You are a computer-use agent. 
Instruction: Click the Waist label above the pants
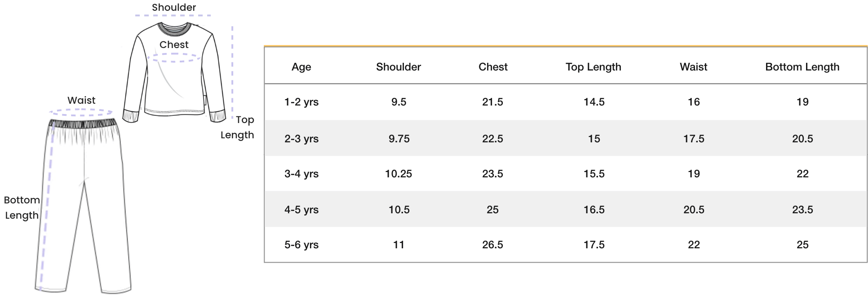[81, 100]
